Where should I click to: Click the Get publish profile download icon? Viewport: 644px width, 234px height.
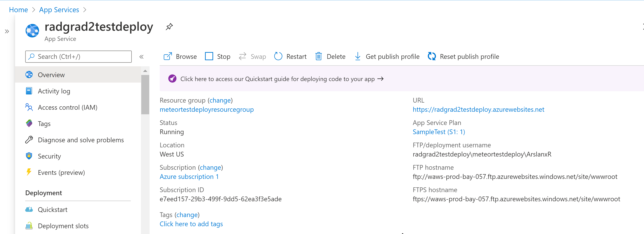[358, 56]
